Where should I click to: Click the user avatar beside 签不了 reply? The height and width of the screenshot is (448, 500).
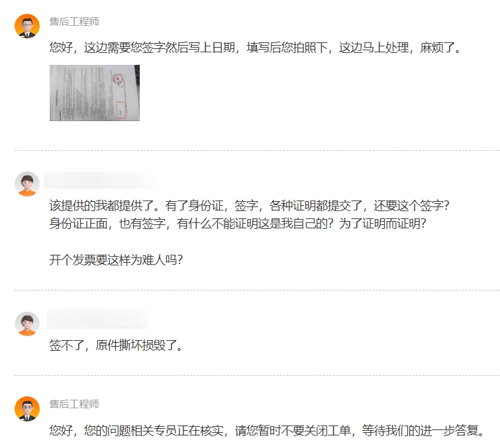(x=27, y=324)
